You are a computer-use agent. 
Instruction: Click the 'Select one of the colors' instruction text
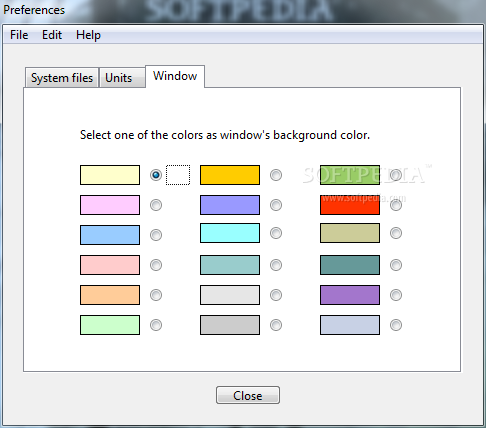225,135
